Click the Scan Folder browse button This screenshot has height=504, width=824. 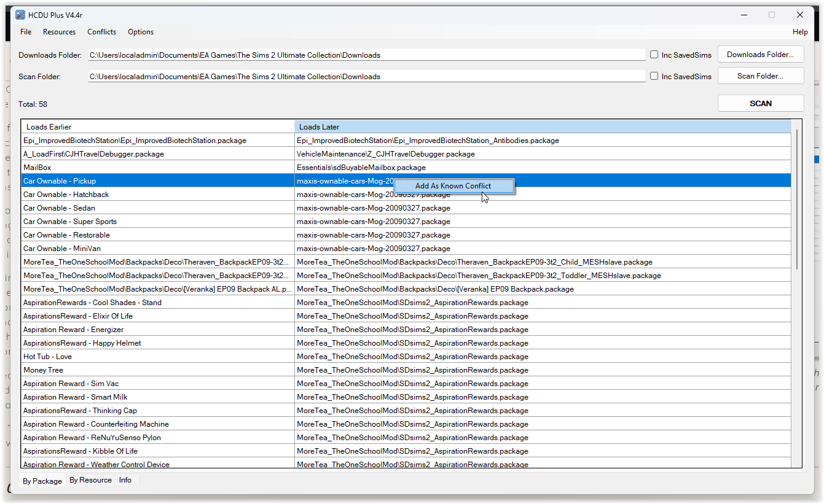(760, 76)
